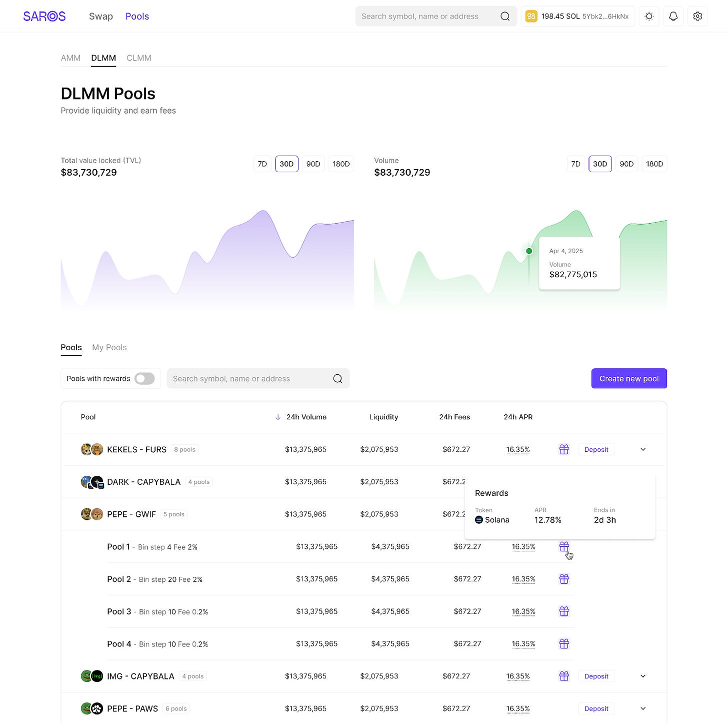Select the Pools tab above the table
This screenshot has height=723, width=728.
click(71, 347)
